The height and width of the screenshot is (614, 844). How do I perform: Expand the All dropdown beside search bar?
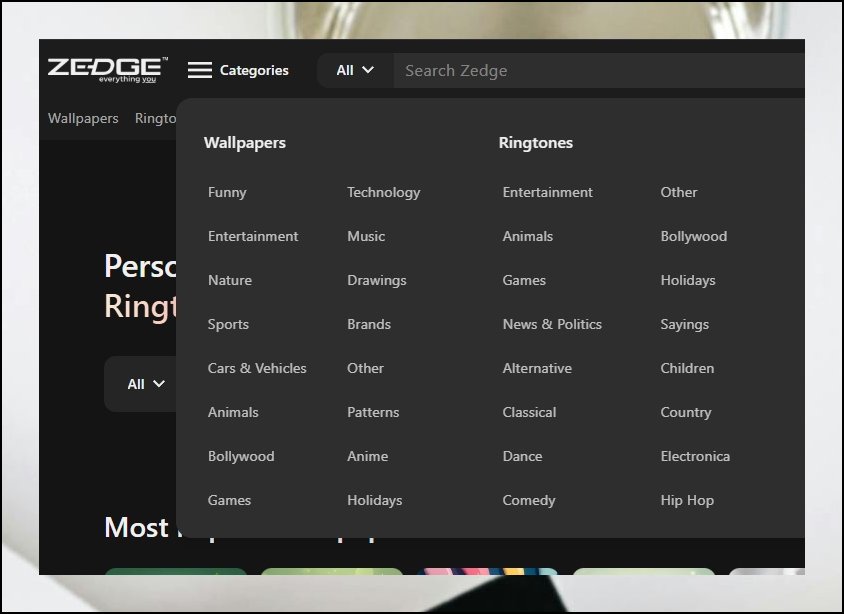355,70
